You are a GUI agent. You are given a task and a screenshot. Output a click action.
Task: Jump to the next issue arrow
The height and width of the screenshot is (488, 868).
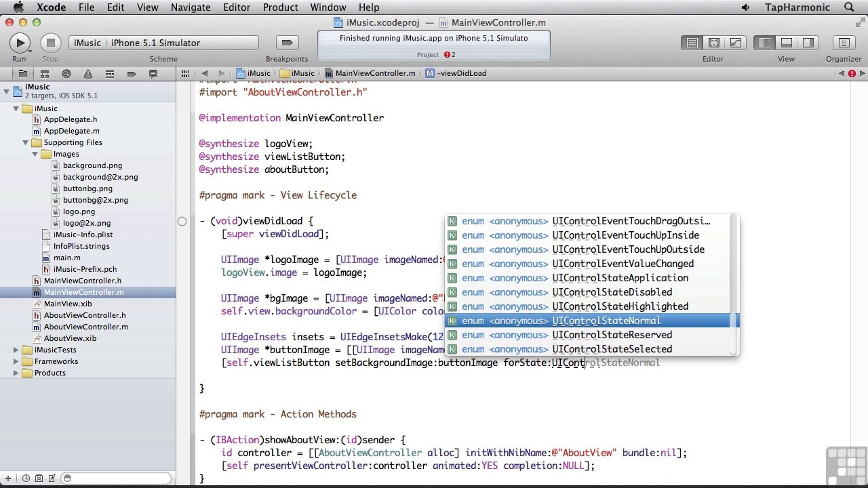click(861, 73)
